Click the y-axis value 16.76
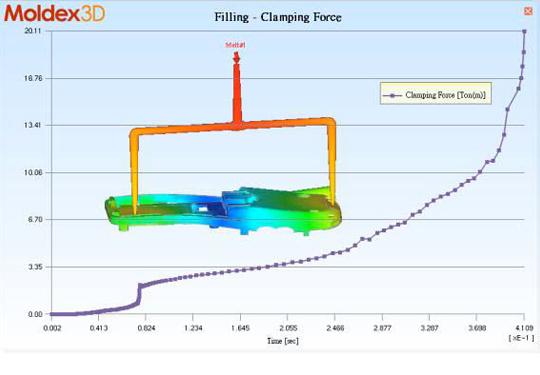540x375 pixels. [x=33, y=78]
